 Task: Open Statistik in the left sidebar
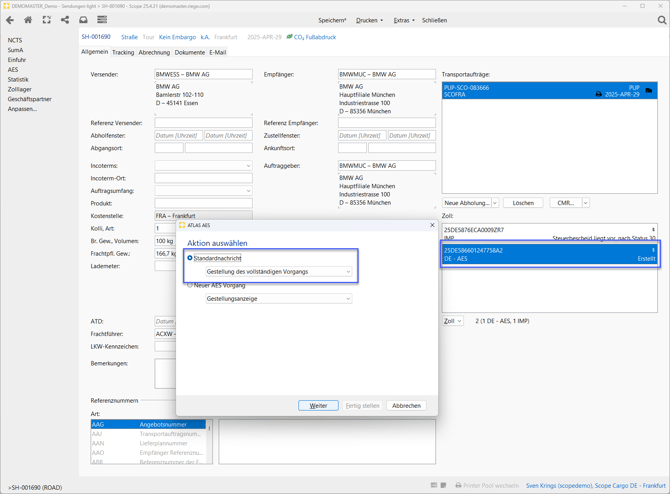click(18, 79)
